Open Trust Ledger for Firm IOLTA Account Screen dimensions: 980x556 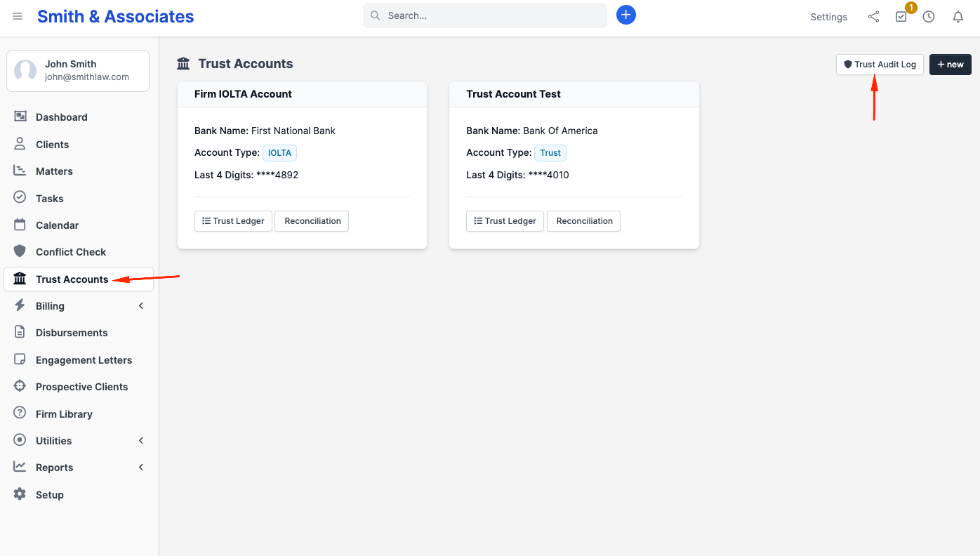[233, 220]
